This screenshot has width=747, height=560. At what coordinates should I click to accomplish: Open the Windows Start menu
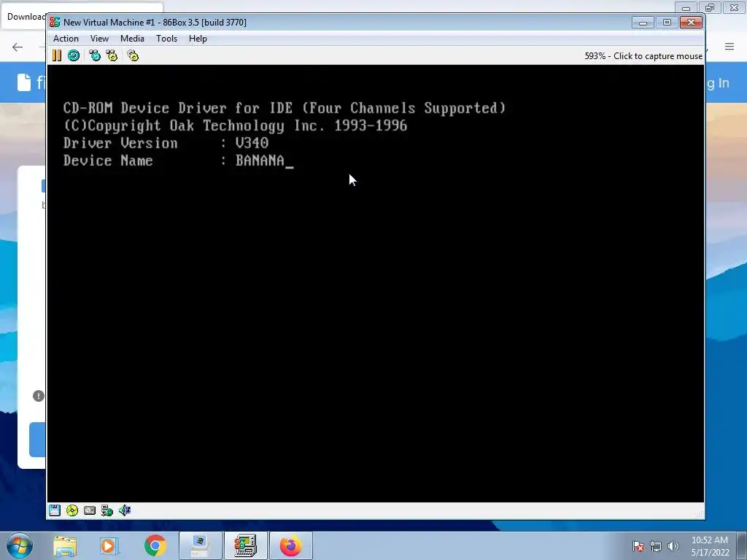(x=20, y=545)
